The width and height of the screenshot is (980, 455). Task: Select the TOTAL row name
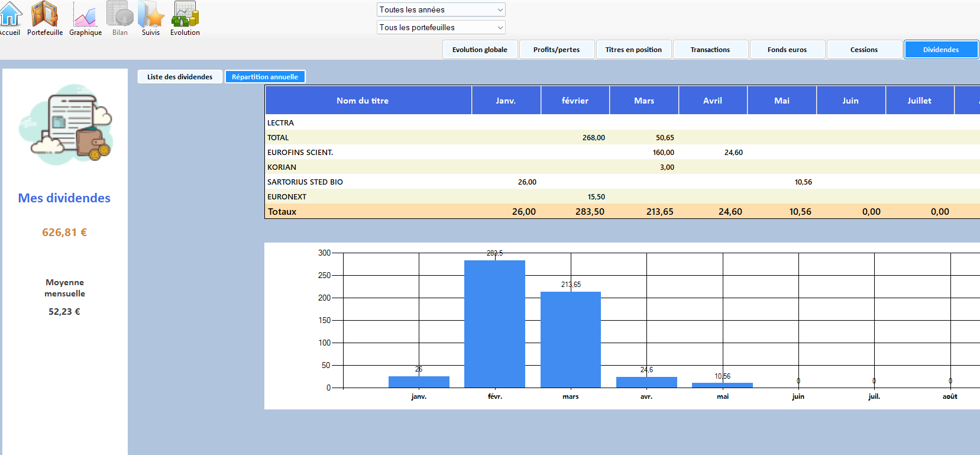click(278, 137)
